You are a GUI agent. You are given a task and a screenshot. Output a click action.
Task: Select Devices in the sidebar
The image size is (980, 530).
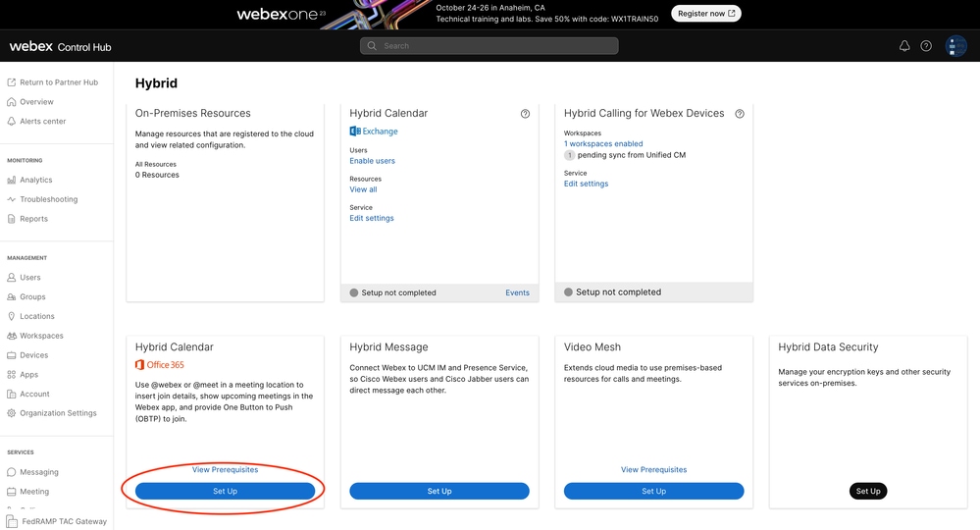(x=33, y=355)
